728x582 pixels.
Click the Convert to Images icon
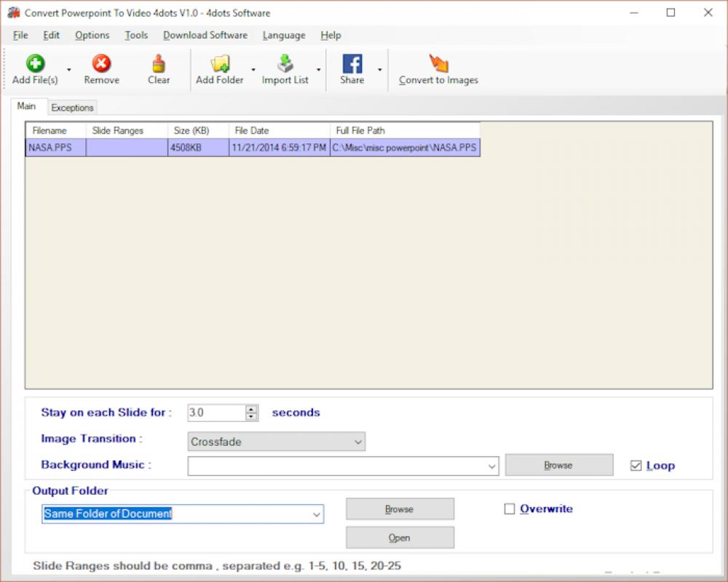pyautogui.click(x=437, y=63)
